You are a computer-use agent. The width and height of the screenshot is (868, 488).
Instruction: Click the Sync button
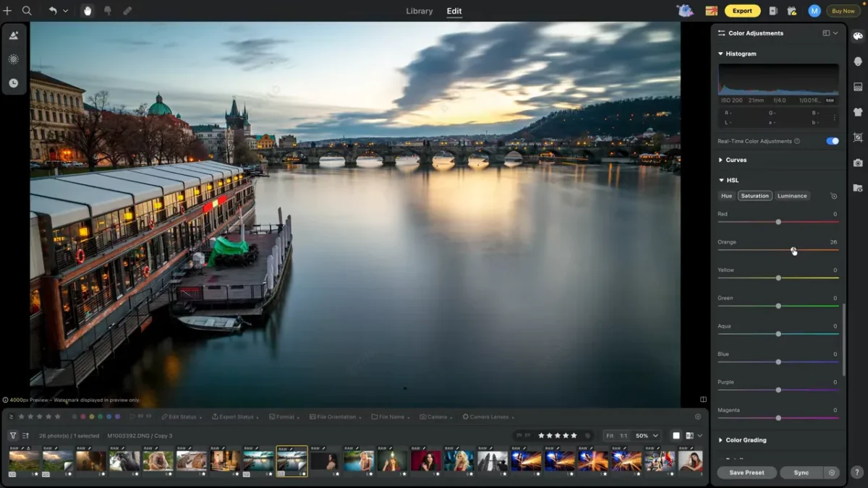point(801,473)
